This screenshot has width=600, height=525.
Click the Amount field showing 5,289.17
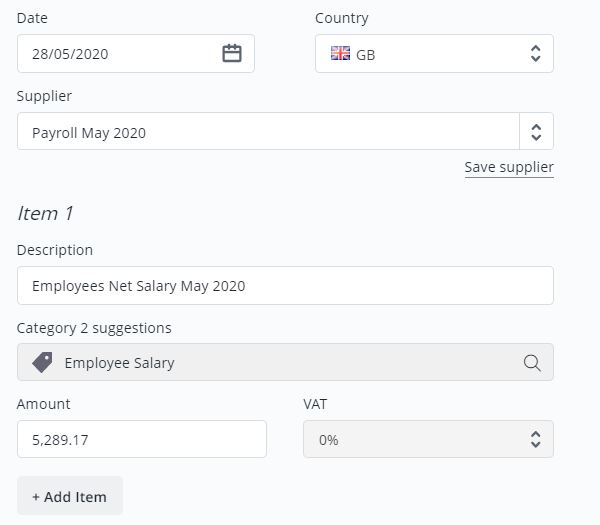click(142, 439)
